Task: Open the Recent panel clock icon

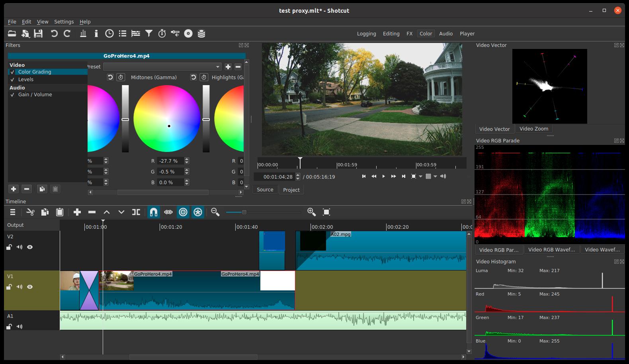Action: [x=109, y=33]
